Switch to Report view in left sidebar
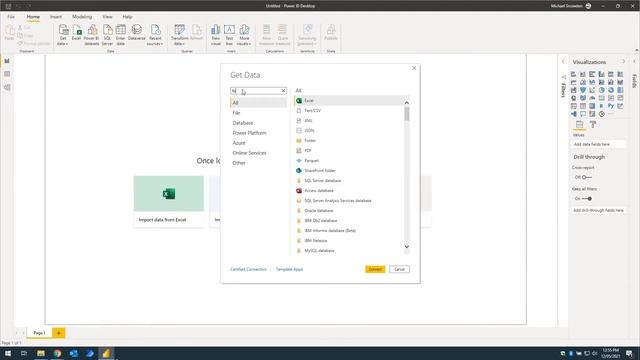The height and width of the screenshot is (360, 640). click(x=7, y=61)
